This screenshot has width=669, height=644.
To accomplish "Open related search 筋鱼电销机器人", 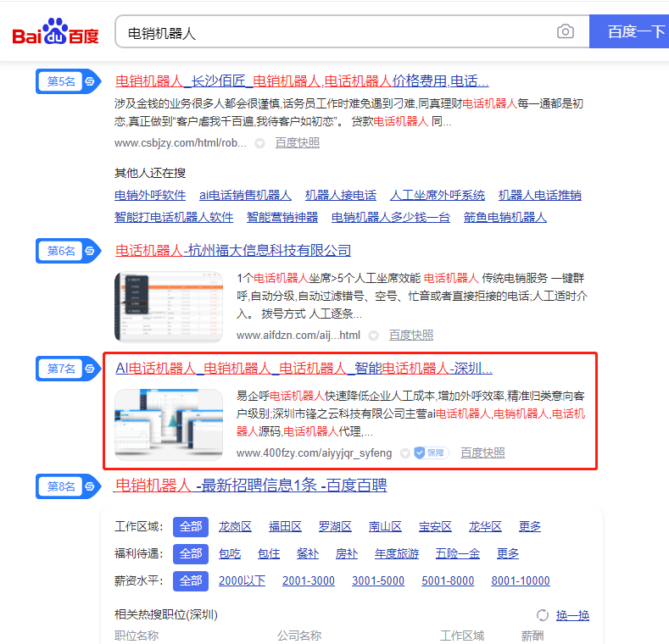I will tap(505, 218).
